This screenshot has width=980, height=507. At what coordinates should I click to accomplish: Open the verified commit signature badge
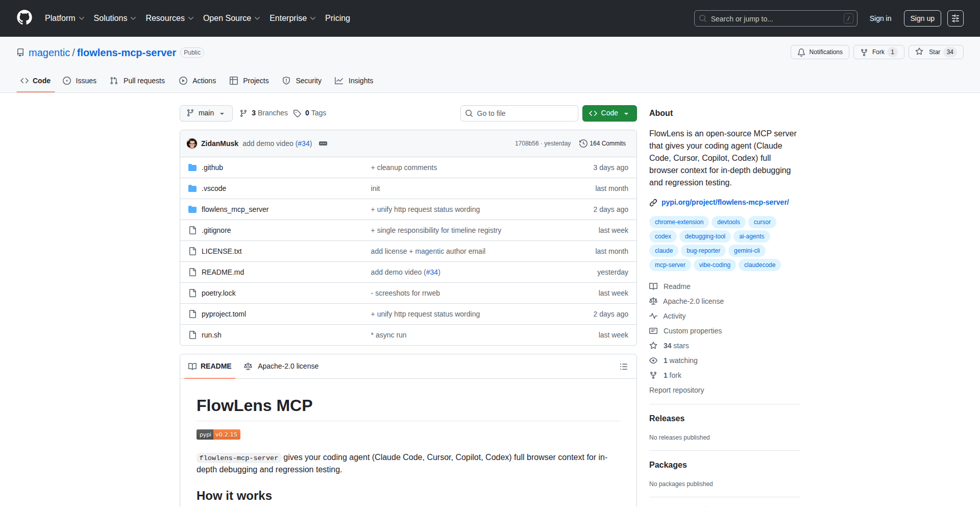(x=323, y=143)
